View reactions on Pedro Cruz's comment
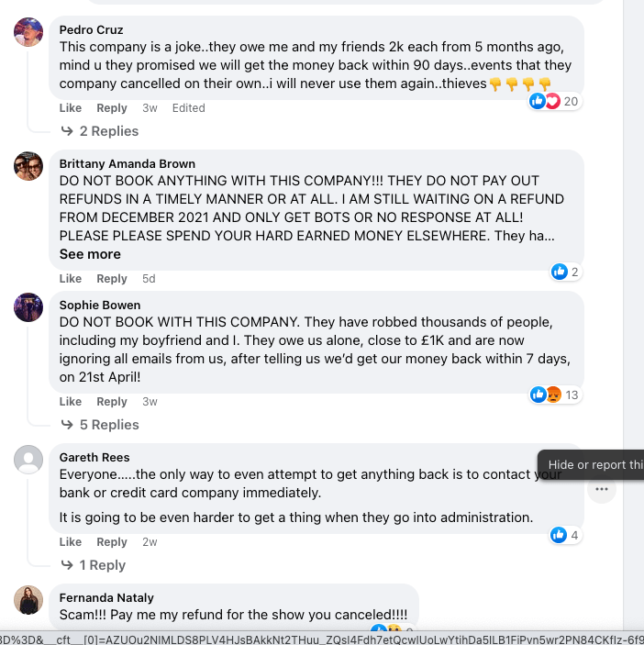This screenshot has width=644, height=645. click(555, 101)
